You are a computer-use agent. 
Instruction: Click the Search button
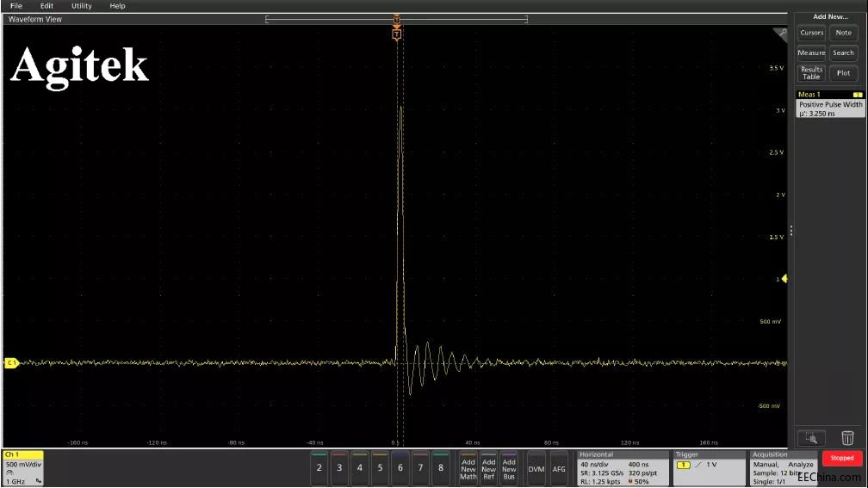point(844,53)
